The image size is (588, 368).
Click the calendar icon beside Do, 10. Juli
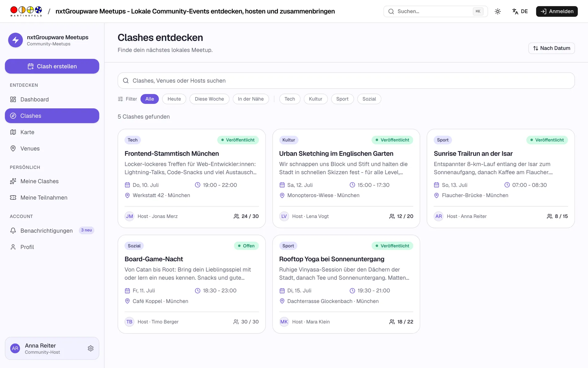click(x=127, y=185)
